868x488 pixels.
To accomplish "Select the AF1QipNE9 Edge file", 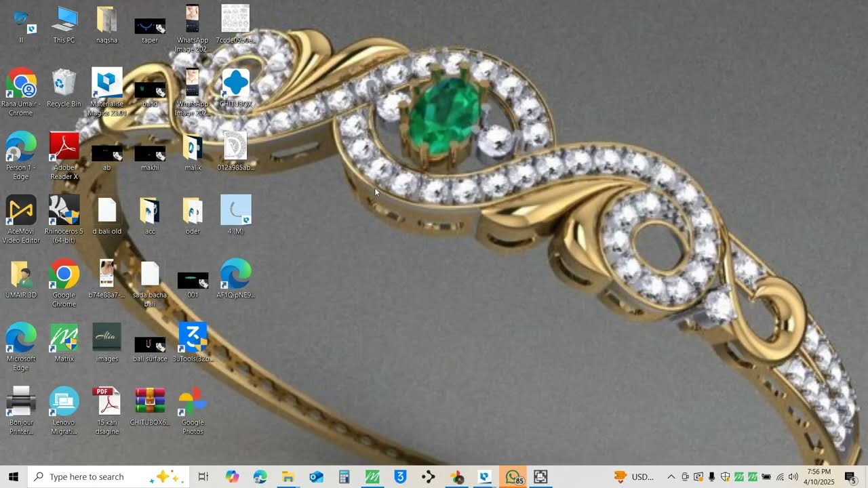I will 235,280.
